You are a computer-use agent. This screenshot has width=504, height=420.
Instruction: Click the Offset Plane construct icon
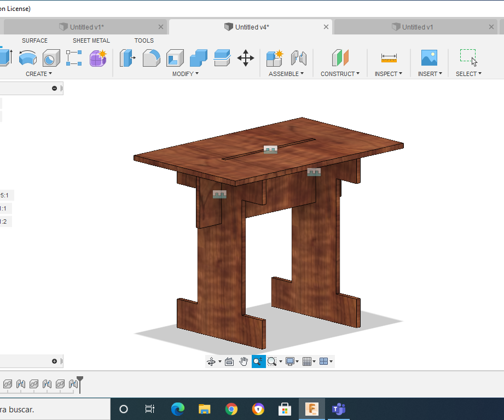pyautogui.click(x=340, y=58)
